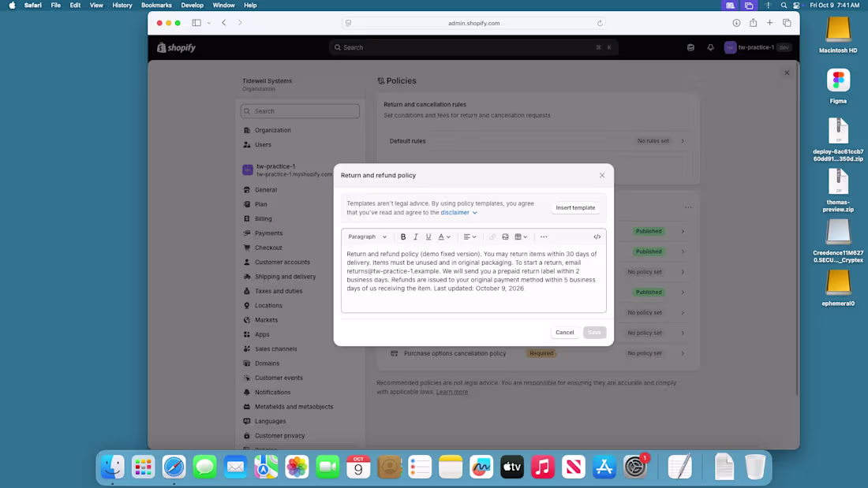Image resolution: width=868 pixels, height=488 pixels.
Task: Switch editor to HTML code view
Action: tap(597, 237)
